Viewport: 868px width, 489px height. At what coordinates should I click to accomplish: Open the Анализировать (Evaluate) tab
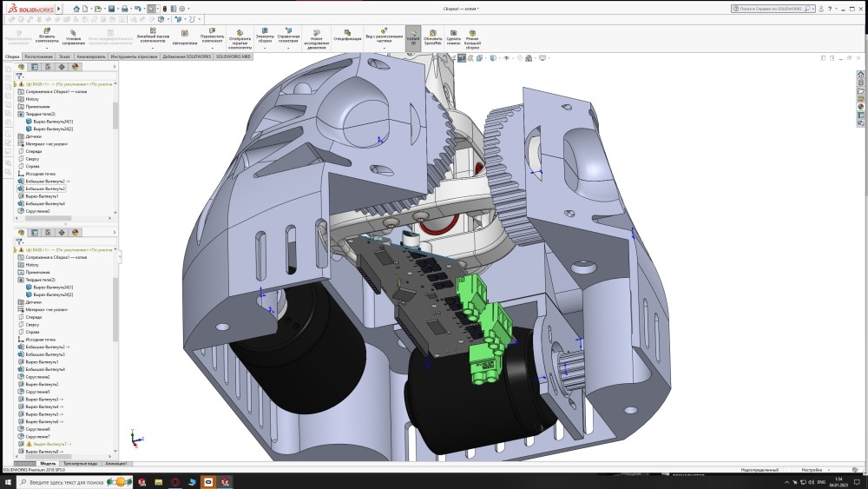[91, 56]
